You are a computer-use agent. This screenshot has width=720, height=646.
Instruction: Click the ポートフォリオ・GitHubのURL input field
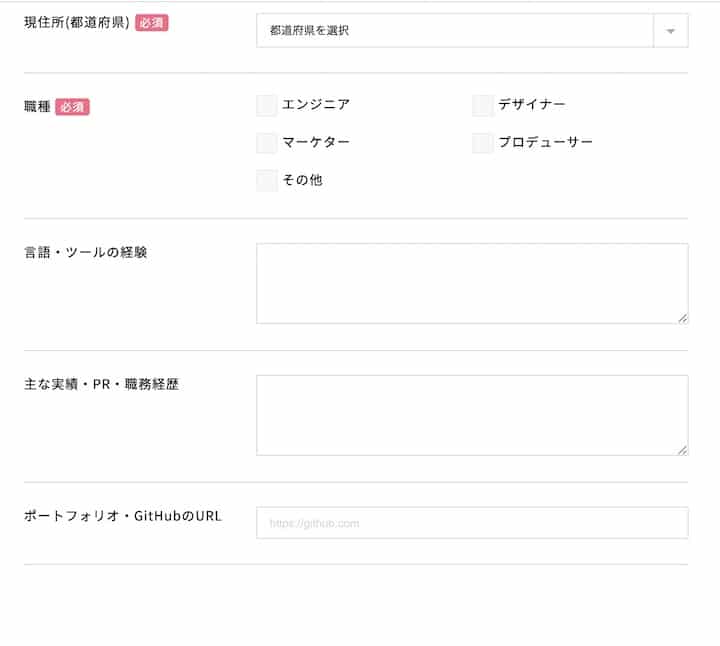tap(471, 523)
